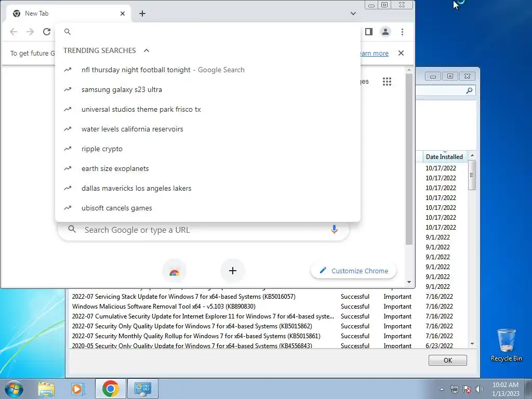Screen dimensions: 532x399
Task: Open the Learn more link
Action: (374, 54)
